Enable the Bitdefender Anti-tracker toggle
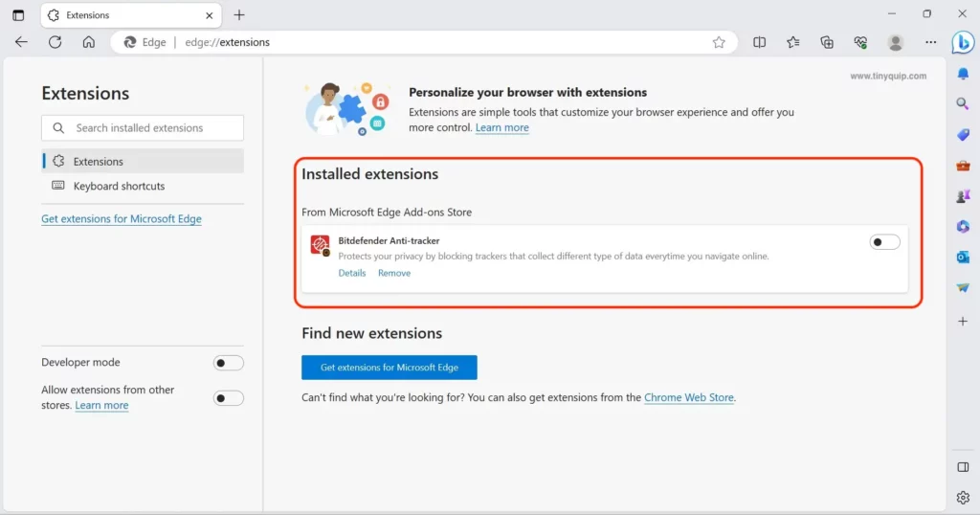 884,242
